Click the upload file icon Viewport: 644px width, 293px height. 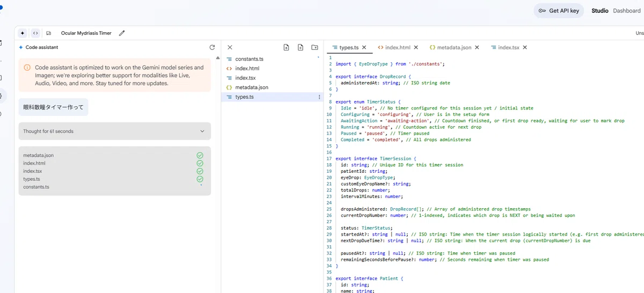coord(287,47)
